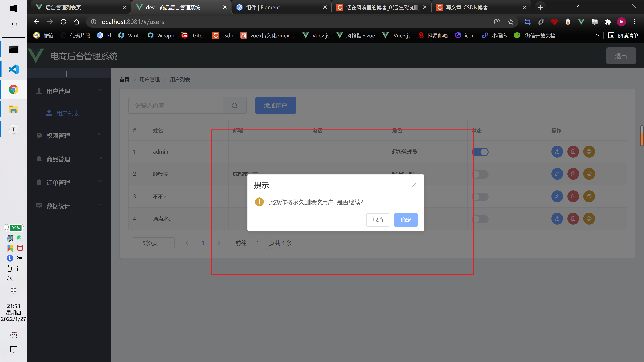Click the search magnifier icon button
Viewport: 644px width, 362px height.
click(234, 105)
